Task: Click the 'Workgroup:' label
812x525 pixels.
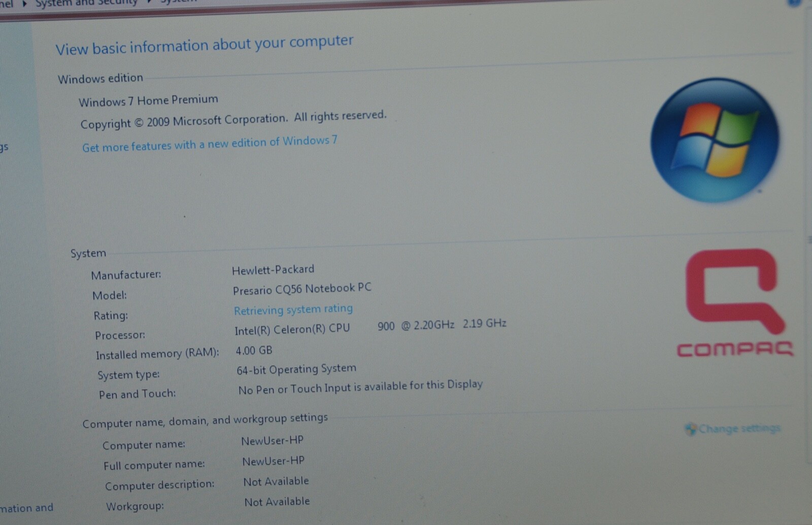Action: 134,506
